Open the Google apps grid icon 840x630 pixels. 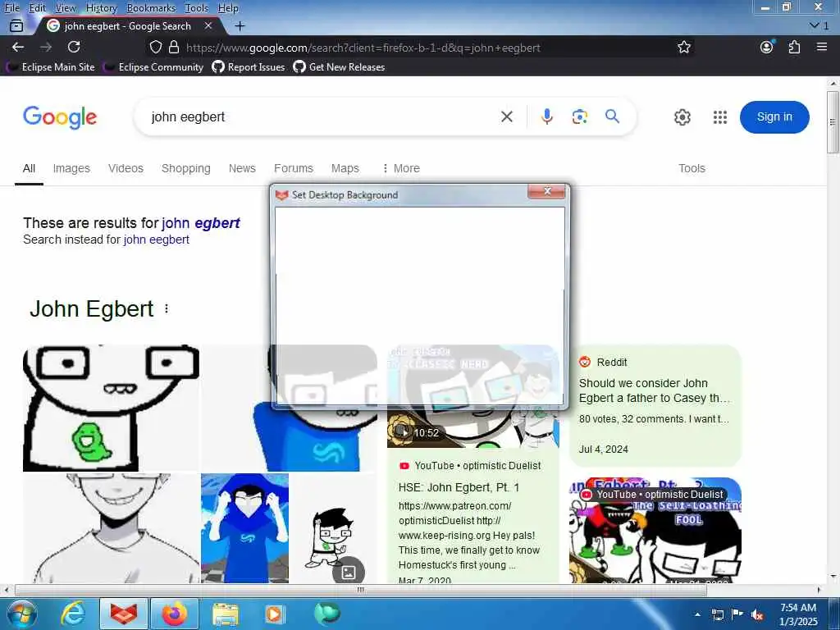point(720,116)
